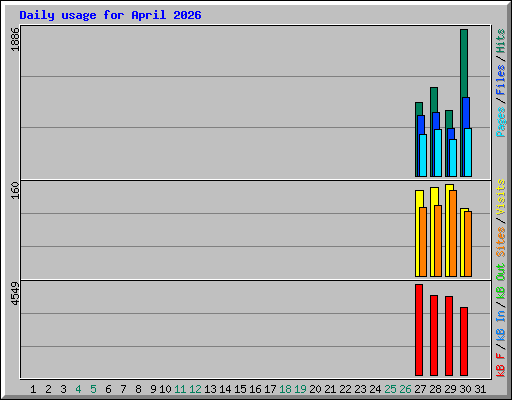Click day 30 on the x-axis
Image resolution: width=512 pixels, height=400 pixels.
tap(465, 389)
